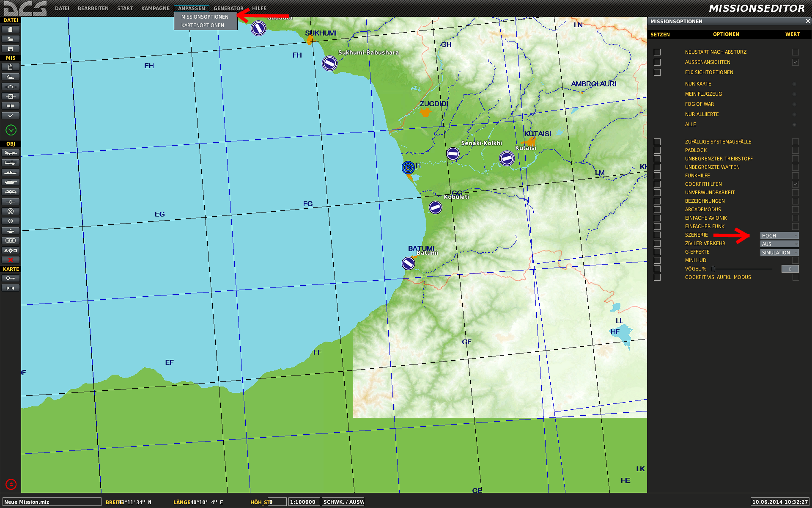
Task: Toggle the enforce checkbox for Padlock
Action: 657,150
